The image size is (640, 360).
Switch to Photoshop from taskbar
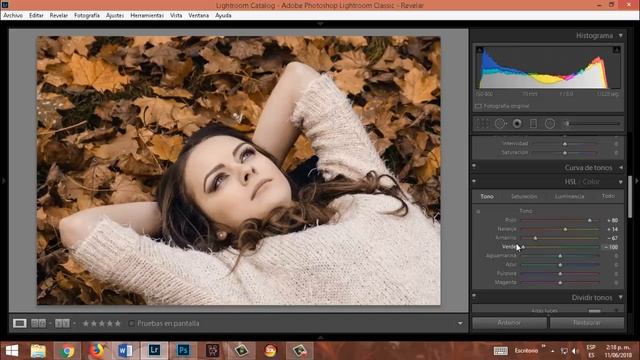[x=183, y=351]
